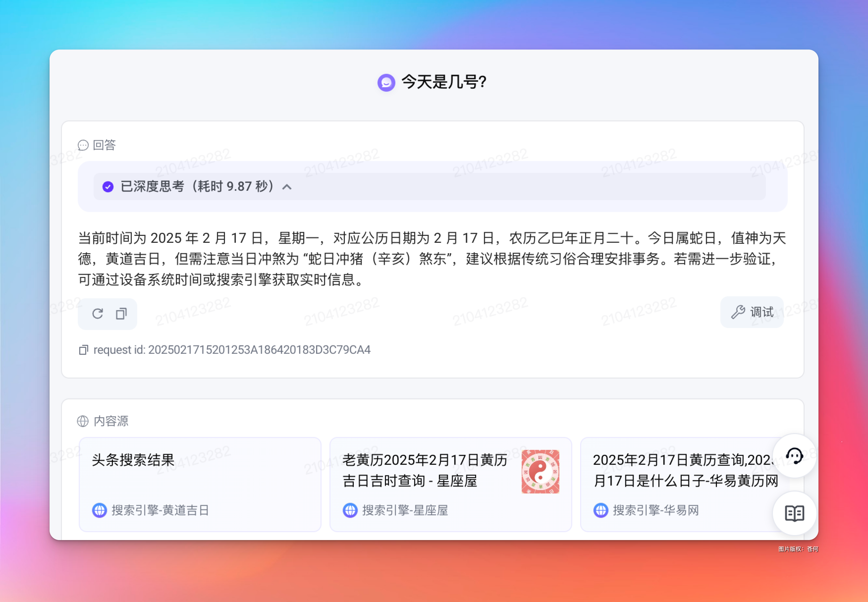Image resolution: width=868 pixels, height=602 pixels.
Task: Click the wrench icon in 调试 button
Action: coord(737,312)
